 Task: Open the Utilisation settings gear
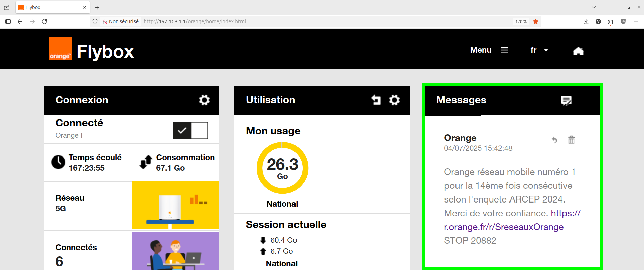pos(394,100)
